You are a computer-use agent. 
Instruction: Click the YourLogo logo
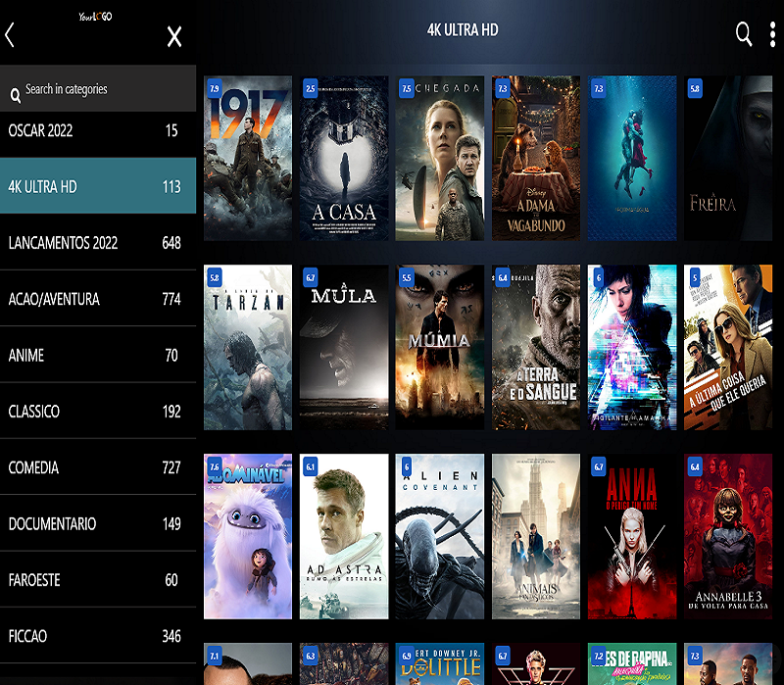point(95,17)
